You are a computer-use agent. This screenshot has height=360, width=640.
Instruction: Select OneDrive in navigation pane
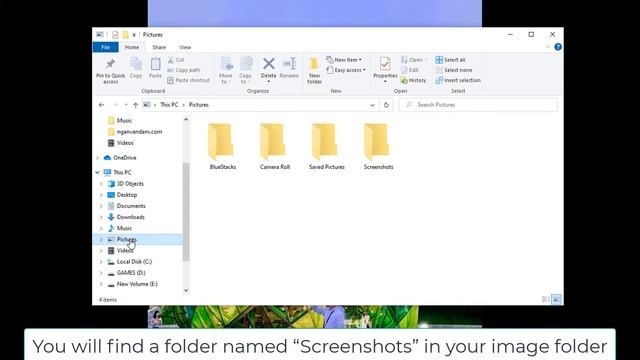(x=124, y=158)
